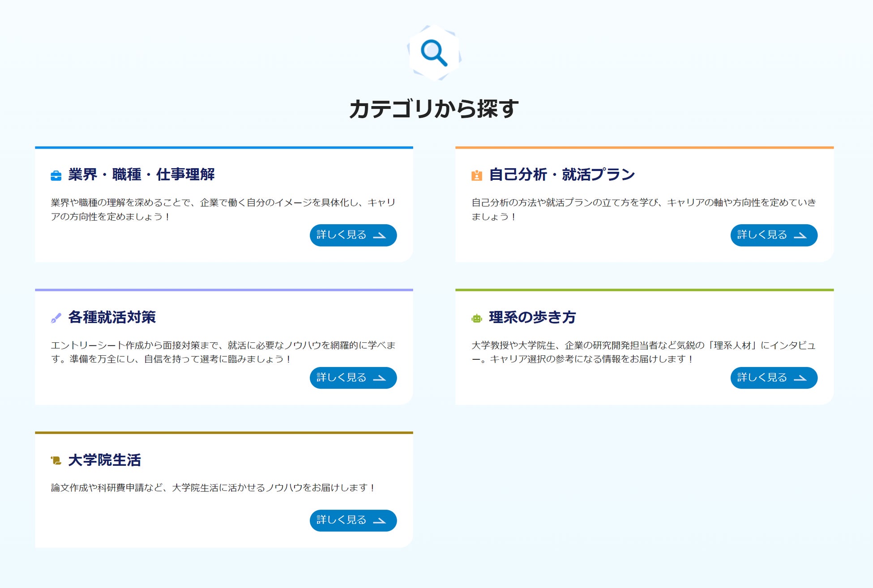873x588 pixels.
Task: Open the 自己分析・就活プラン heading
Action: coord(561,175)
